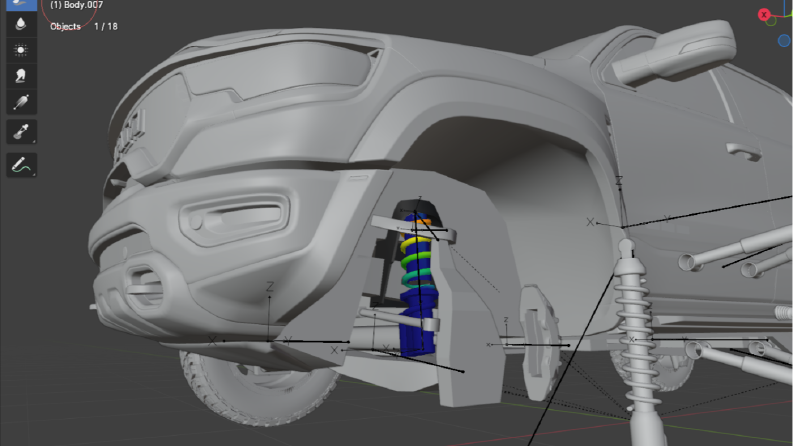Select the Average weight tool
793x446 pixels.
coord(21,50)
